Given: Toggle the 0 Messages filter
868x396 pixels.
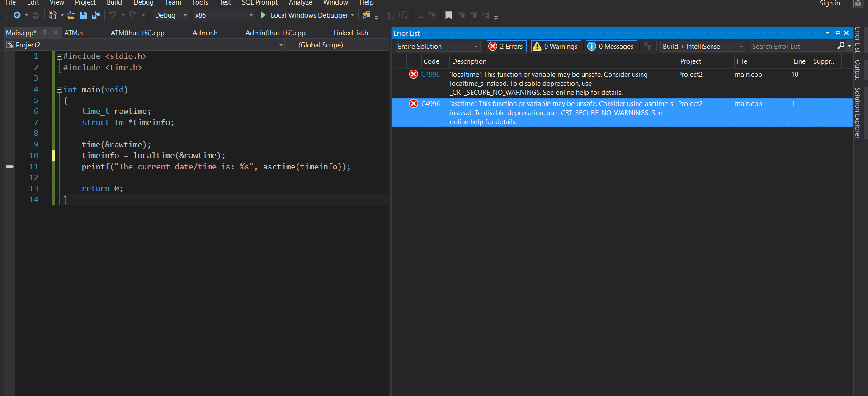Looking at the screenshot, I should 611,47.
